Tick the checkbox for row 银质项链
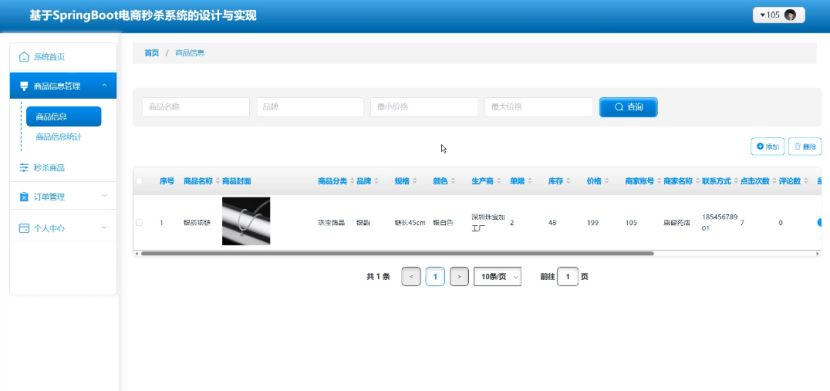830x391 pixels. coord(139,223)
